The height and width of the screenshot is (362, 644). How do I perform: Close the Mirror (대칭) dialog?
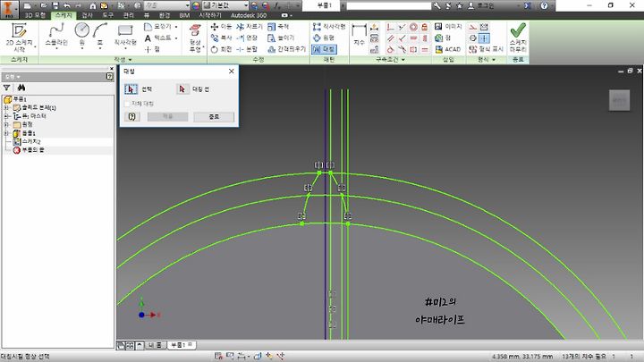click(x=232, y=71)
